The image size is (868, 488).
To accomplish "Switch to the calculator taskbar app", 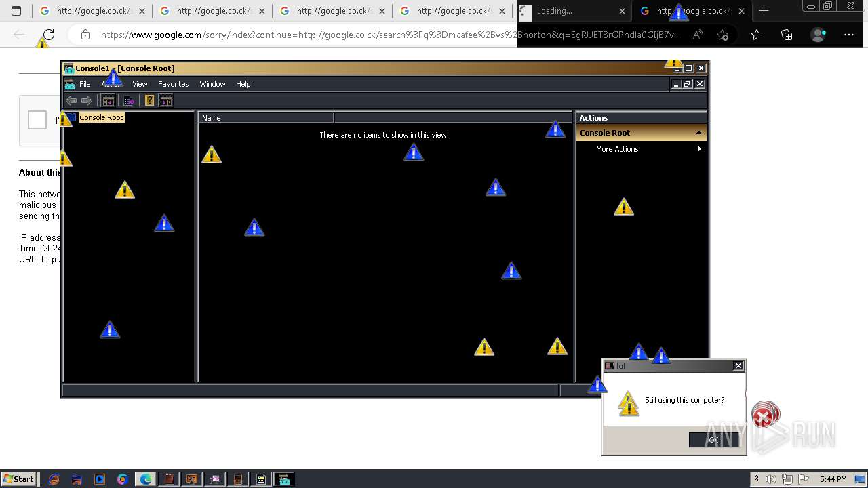I will [238, 479].
